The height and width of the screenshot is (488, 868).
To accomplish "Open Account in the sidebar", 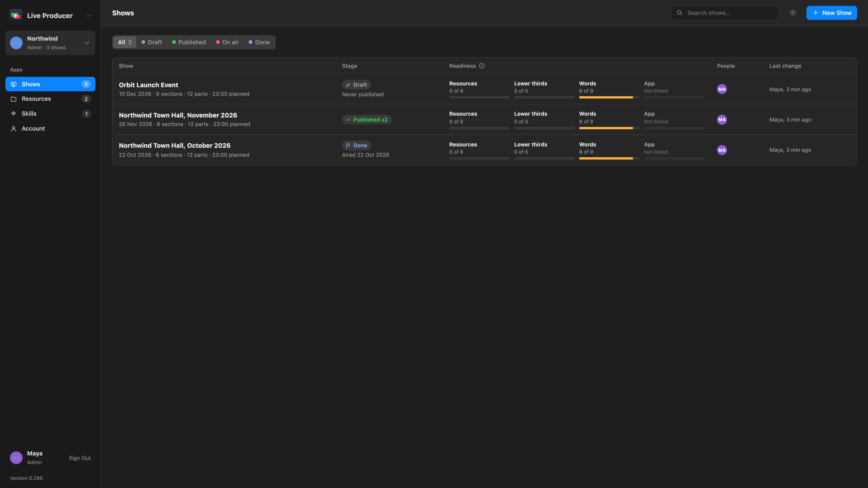I will pyautogui.click(x=50, y=129).
